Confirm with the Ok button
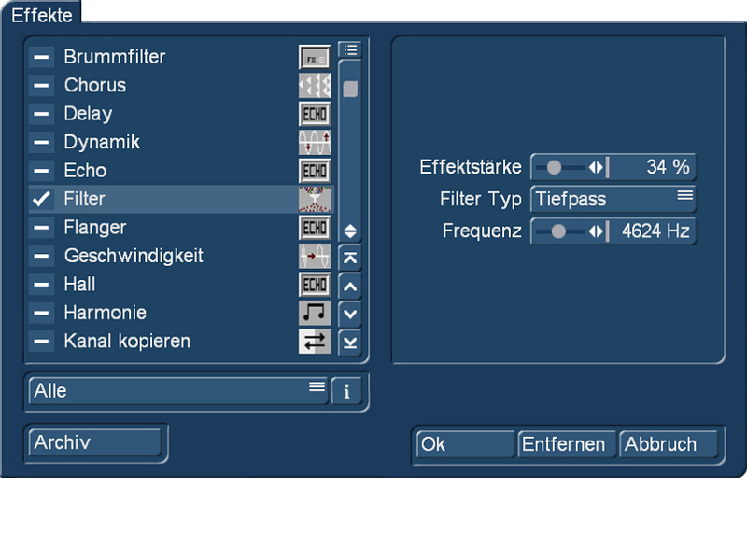 coord(465,444)
